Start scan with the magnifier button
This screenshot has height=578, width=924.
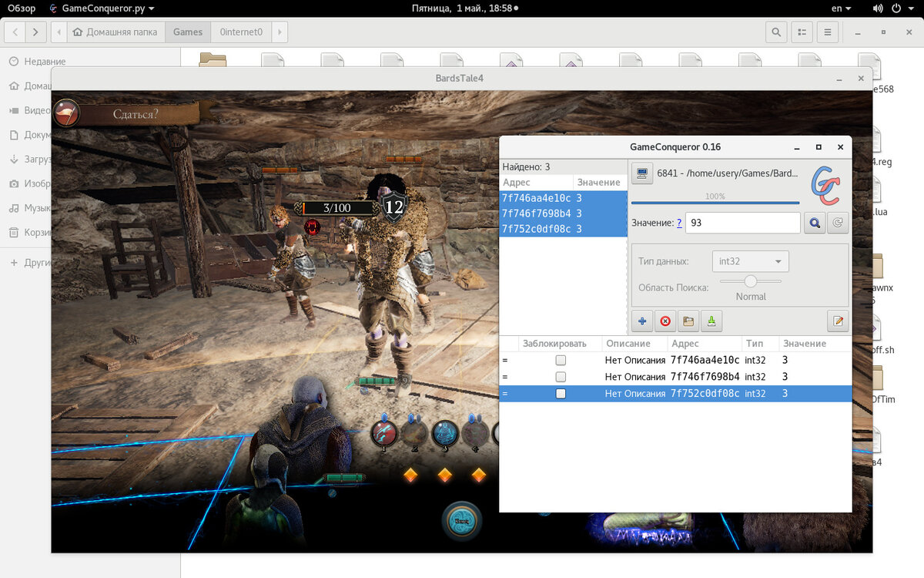[814, 223]
